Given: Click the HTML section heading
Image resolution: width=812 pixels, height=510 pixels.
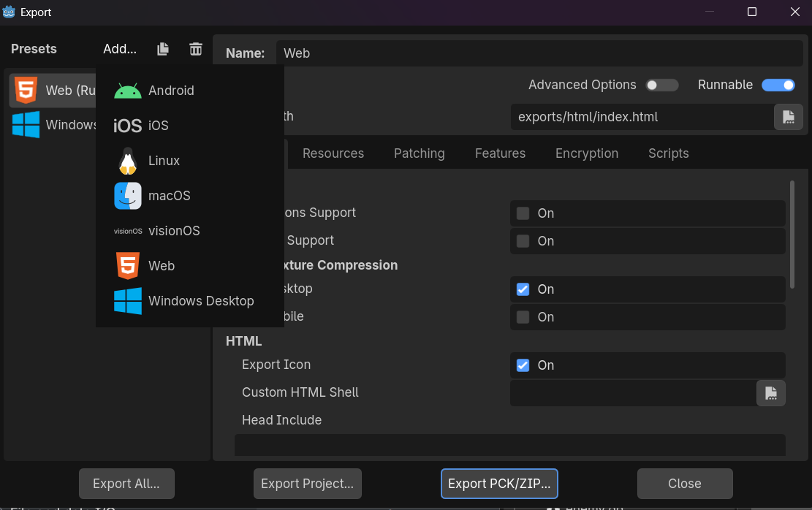Looking at the screenshot, I should 243,341.
